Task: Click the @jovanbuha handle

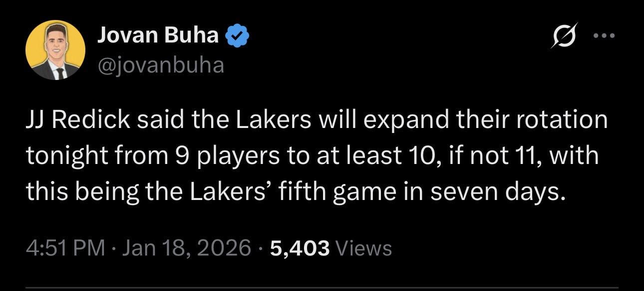Action: (159, 64)
